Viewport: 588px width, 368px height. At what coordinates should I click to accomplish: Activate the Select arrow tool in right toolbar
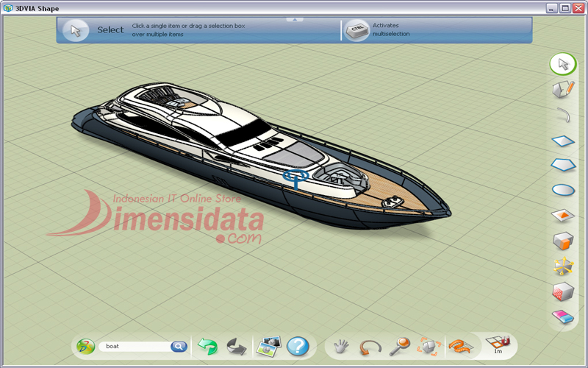point(563,64)
